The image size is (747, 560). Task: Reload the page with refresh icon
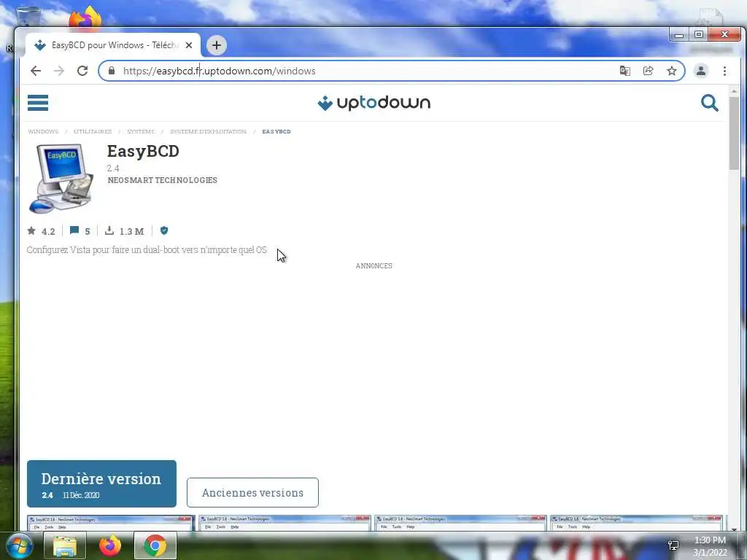pyautogui.click(x=82, y=71)
